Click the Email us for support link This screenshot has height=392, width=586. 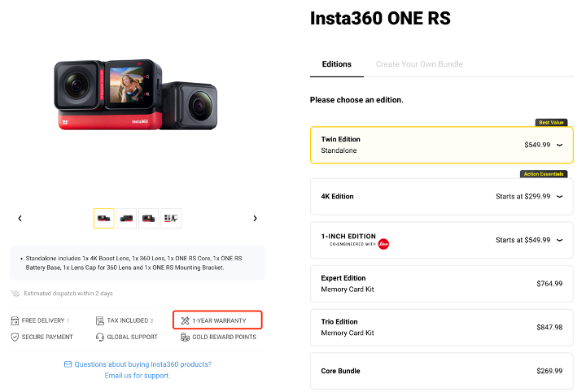(x=137, y=376)
